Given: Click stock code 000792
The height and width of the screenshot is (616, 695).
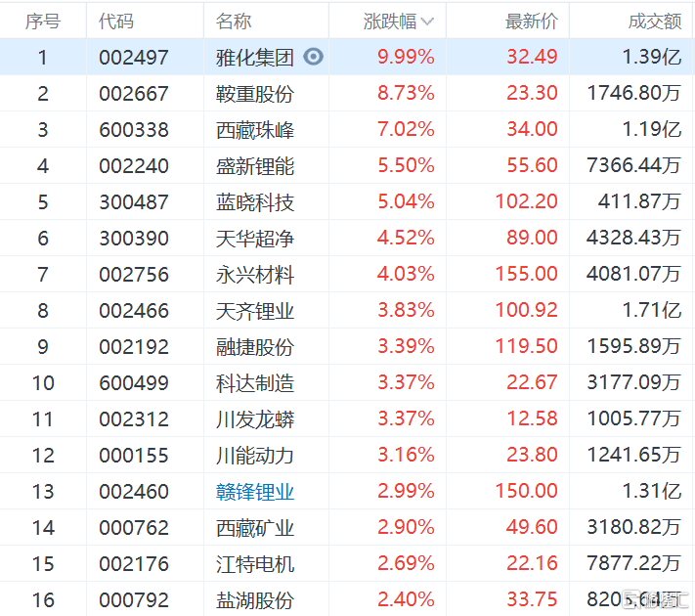Looking at the screenshot, I should [134, 600].
